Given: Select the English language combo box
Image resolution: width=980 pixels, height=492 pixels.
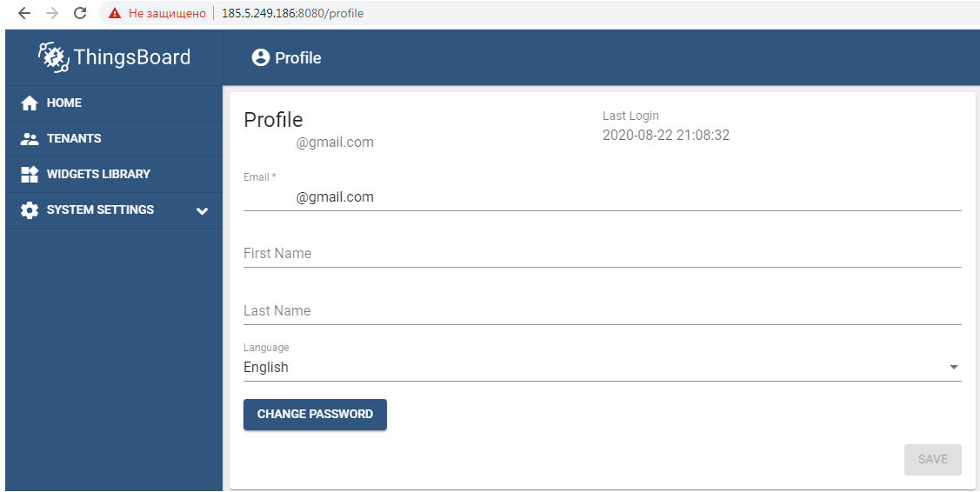Looking at the screenshot, I should [591, 368].
